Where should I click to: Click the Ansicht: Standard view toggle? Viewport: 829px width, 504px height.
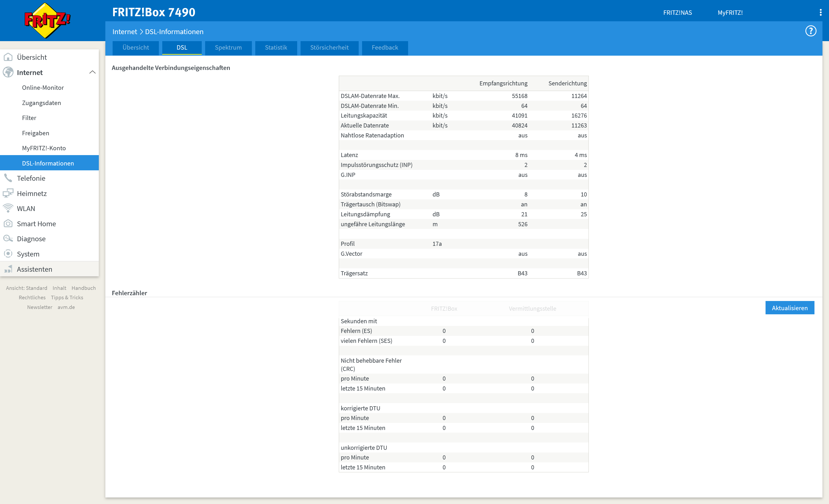tap(27, 288)
